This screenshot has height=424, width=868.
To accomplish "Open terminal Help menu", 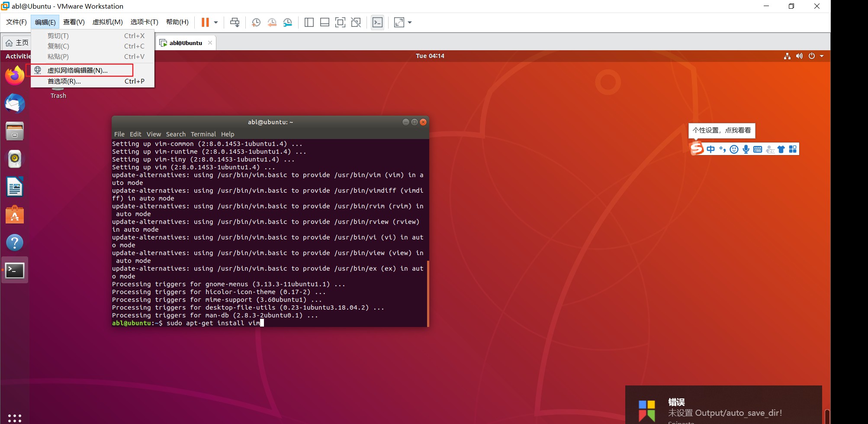I will coord(228,134).
